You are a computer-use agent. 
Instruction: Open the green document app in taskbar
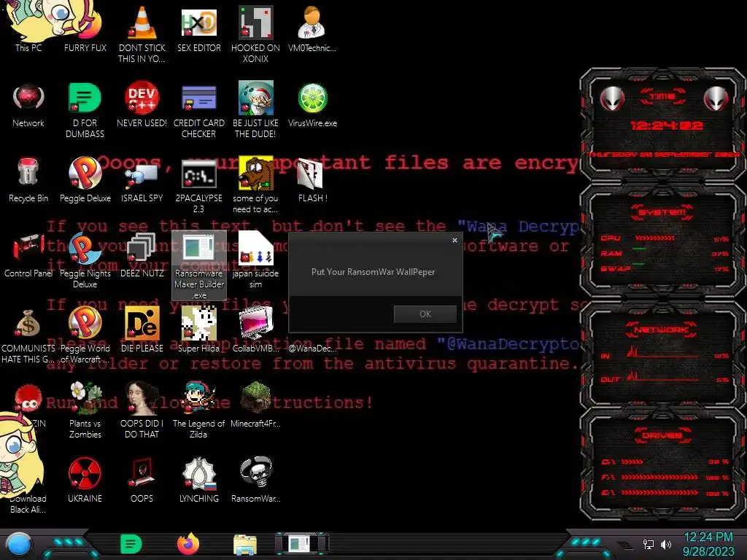coord(131,544)
